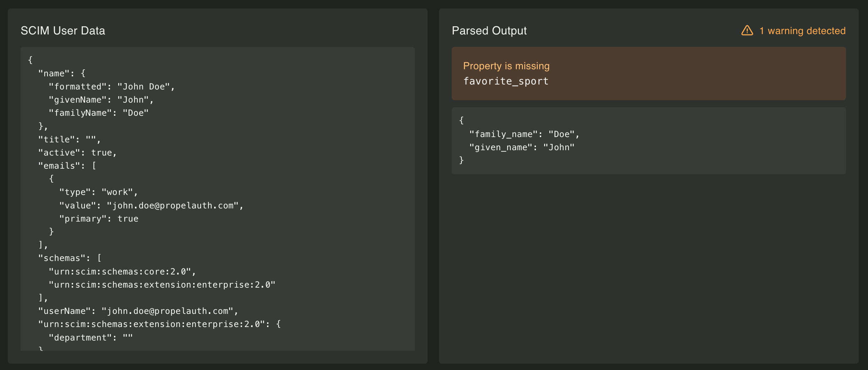Screen dimensions: 868x370
Task: Click the "givenName" line in SCIM data
Action: pyautogui.click(x=101, y=100)
